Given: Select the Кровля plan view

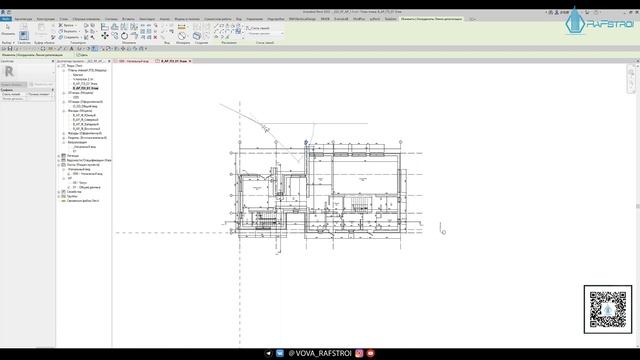Looking at the screenshot, I should click(x=78, y=75).
